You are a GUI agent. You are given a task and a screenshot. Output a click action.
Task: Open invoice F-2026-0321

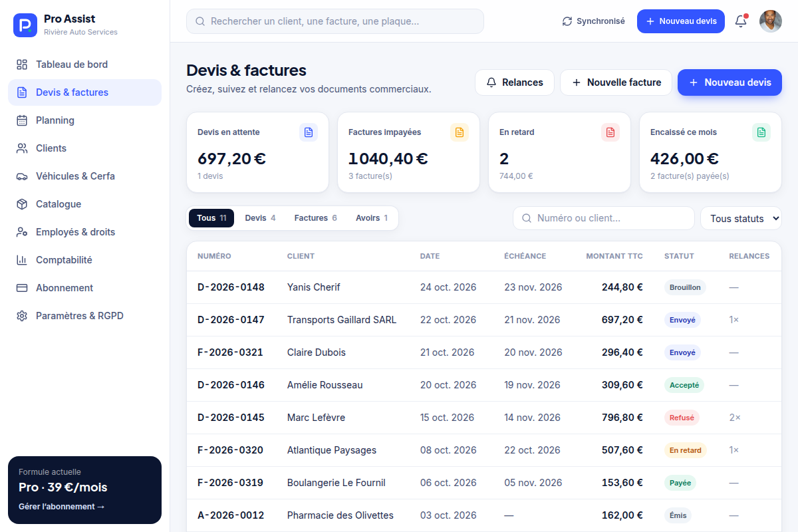click(x=230, y=352)
